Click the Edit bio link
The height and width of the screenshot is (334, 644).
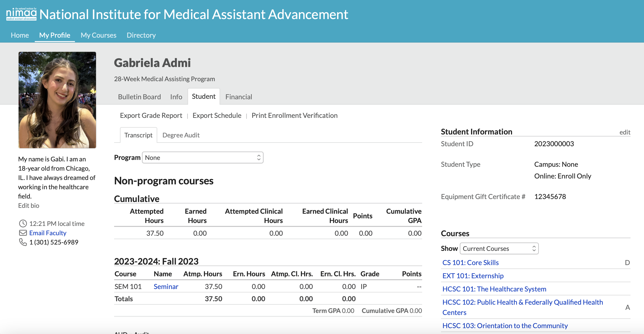28,205
